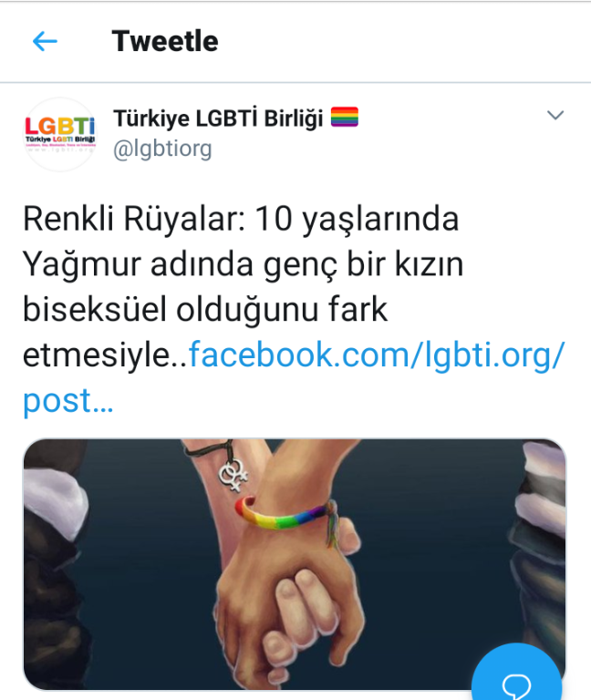
Task: Tap the rainbow flag emoji beside the name
Action: click(x=345, y=117)
